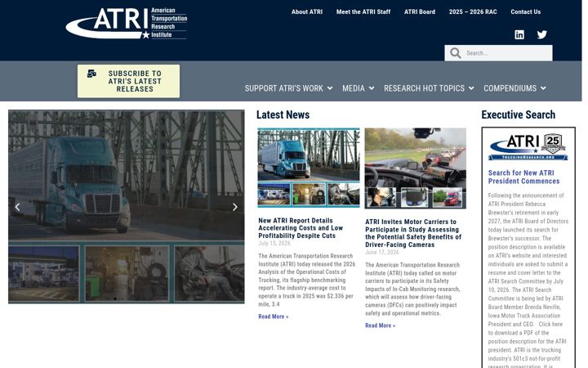The image size is (588, 368).
Task: Click the ATRI logo in header
Action: coord(127,23)
